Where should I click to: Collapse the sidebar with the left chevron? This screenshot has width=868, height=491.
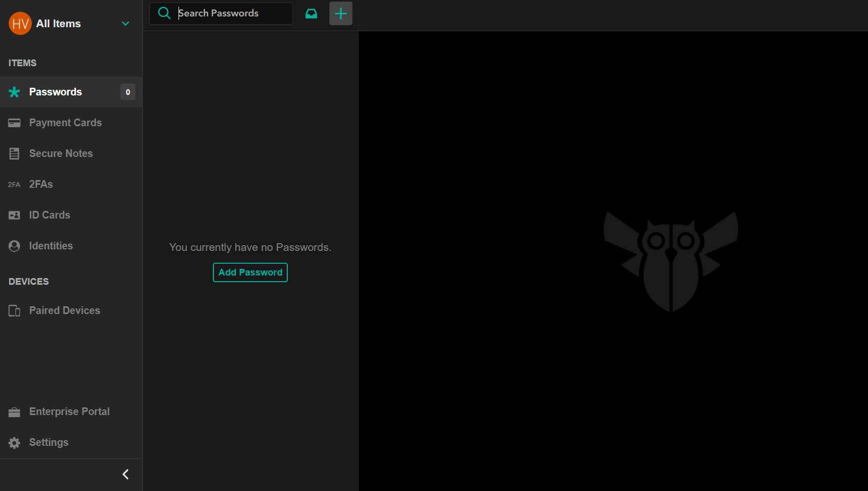coord(125,474)
